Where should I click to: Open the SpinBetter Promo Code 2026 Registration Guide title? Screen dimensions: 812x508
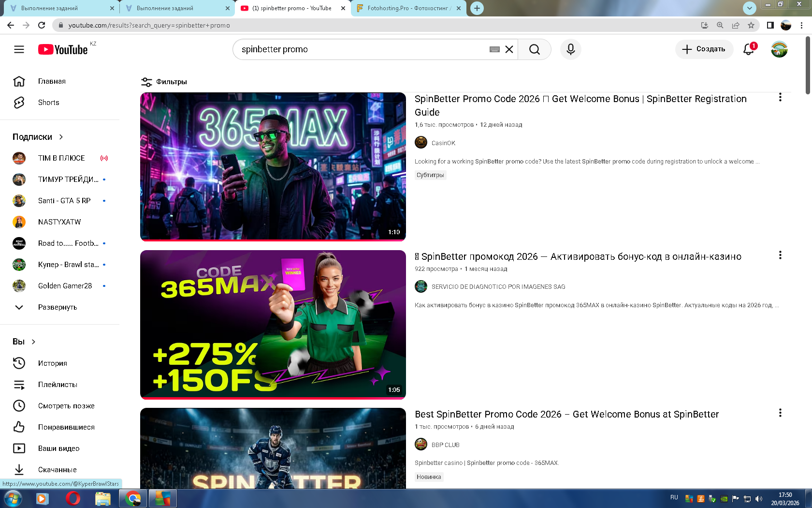tap(580, 105)
